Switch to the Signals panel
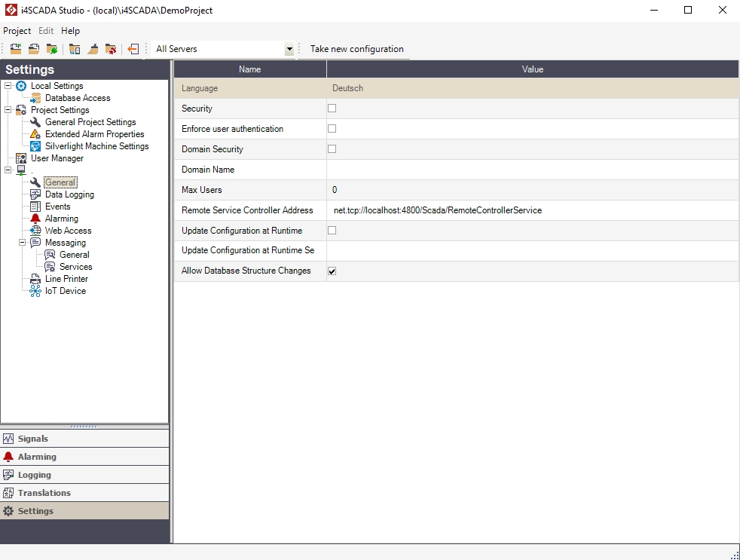This screenshot has height=560, width=740. 32,439
